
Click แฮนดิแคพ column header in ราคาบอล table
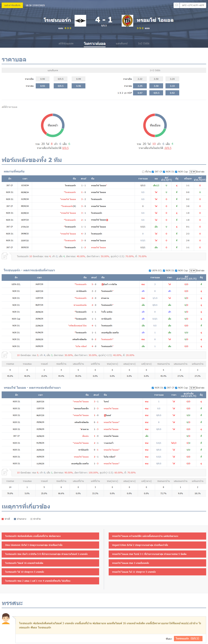coord(53,70)
